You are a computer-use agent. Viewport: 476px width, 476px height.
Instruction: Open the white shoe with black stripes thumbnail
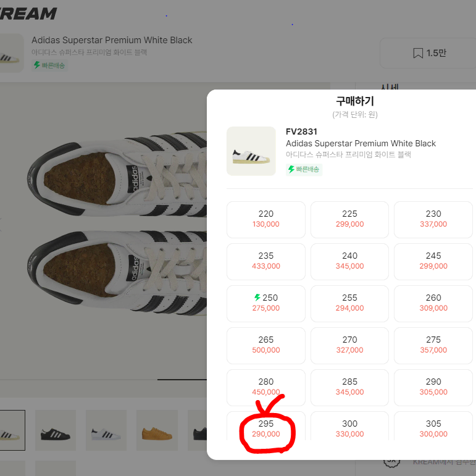tap(106, 430)
